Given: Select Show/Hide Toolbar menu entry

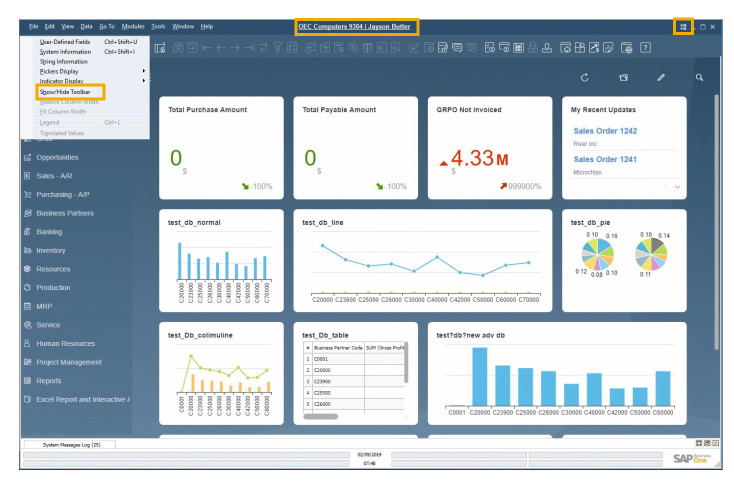Looking at the screenshot, I should [64, 91].
